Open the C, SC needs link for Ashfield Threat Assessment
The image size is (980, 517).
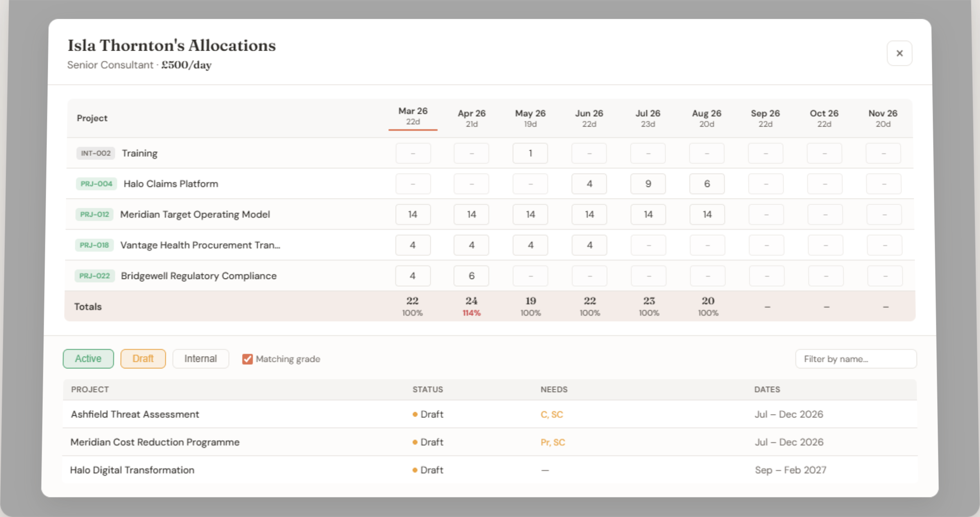click(552, 414)
